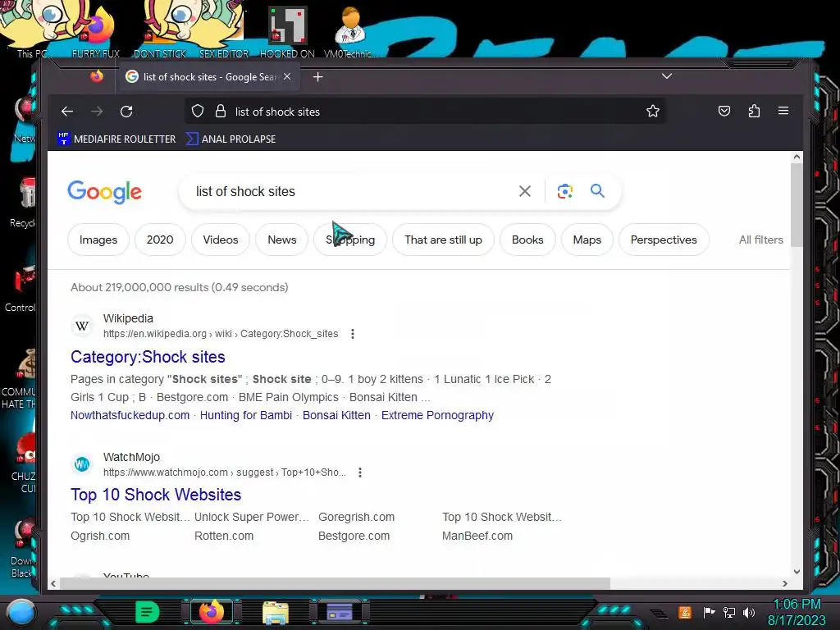Expand the list all tabs chevron

[x=666, y=76]
